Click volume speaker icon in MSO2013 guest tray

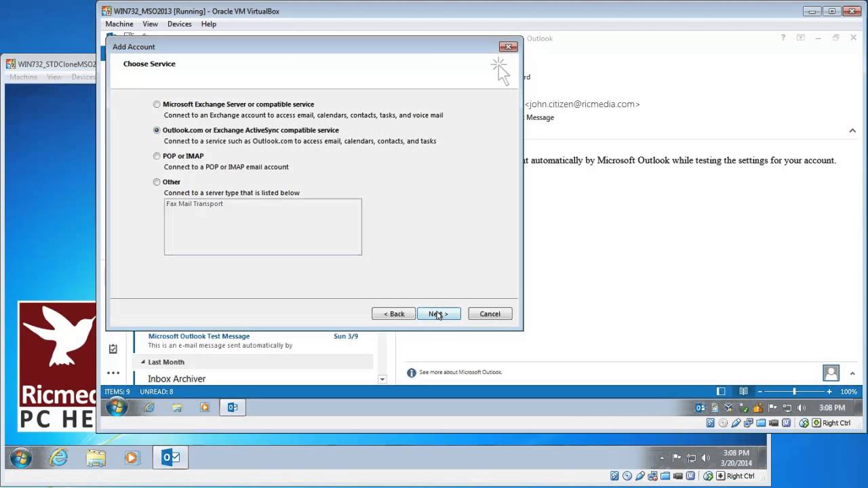(x=802, y=408)
